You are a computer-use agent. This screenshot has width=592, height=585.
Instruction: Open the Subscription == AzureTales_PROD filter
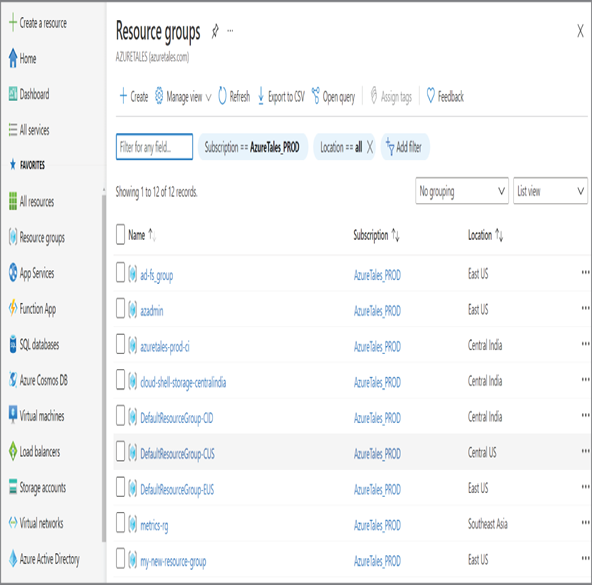pyautogui.click(x=253, y=147)
